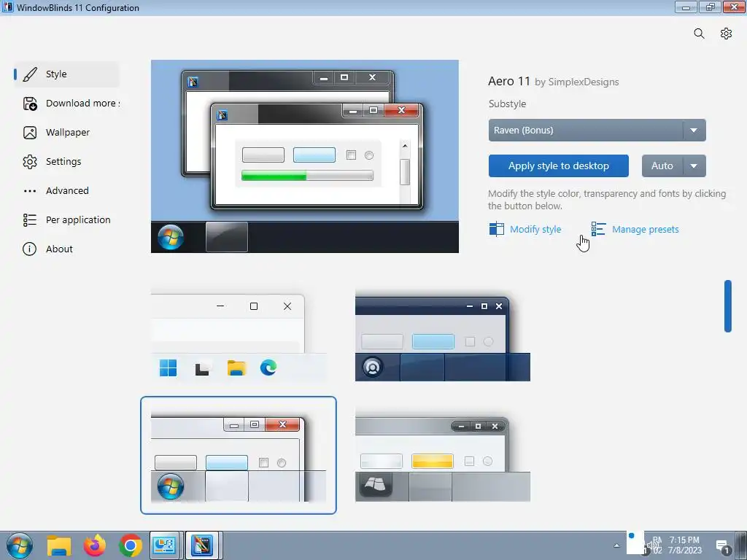This screenshot has width=747, height=560.
Task: Go to the Wallpaper section
Action: coord(68,133)
